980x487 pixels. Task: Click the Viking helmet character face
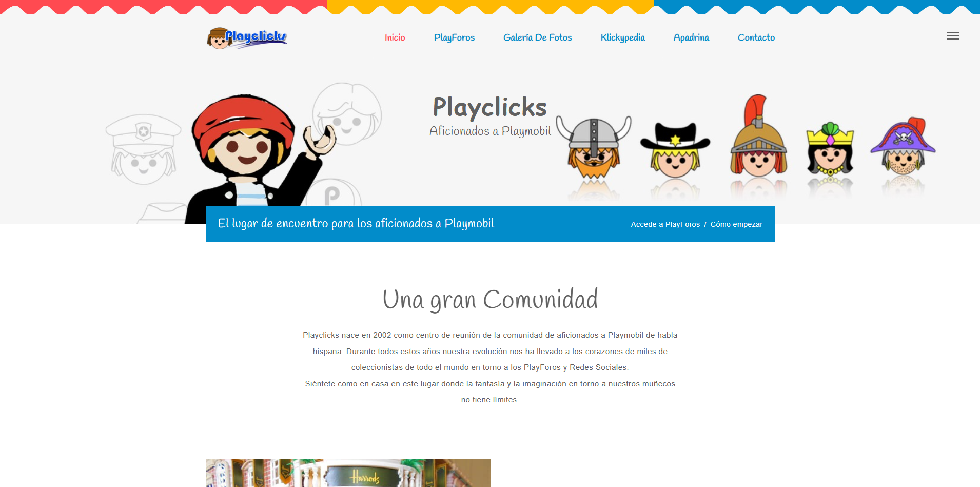pyautogui.click(x=594, y=147)
